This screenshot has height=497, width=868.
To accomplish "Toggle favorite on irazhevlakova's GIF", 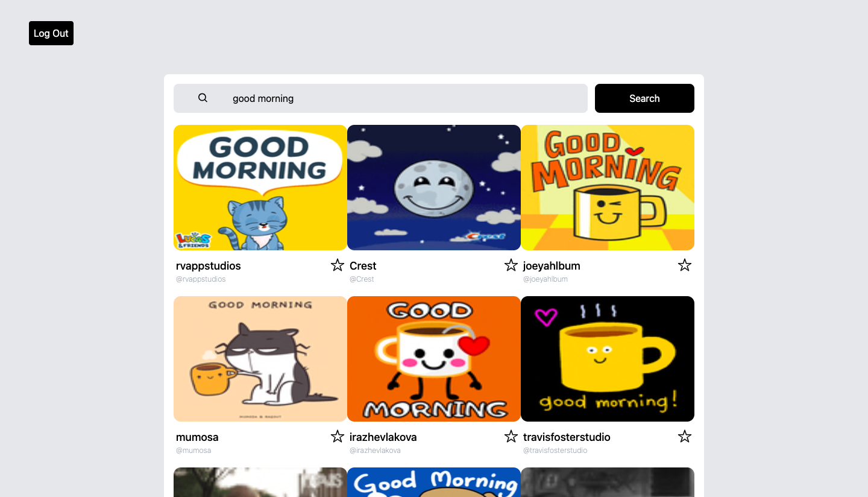I will 511,436.
